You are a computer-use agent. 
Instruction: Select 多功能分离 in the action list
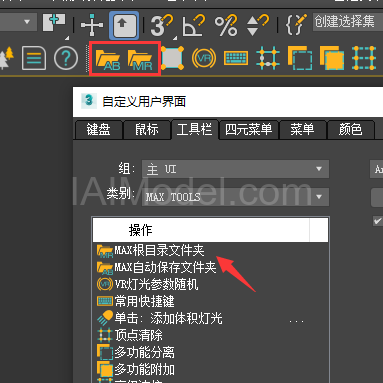pos(144,352)
